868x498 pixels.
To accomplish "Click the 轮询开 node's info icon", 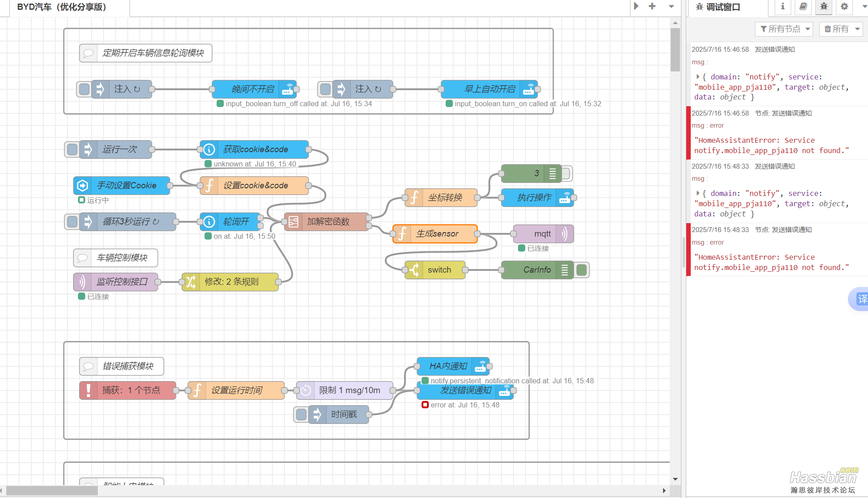I will click(209, 222).
